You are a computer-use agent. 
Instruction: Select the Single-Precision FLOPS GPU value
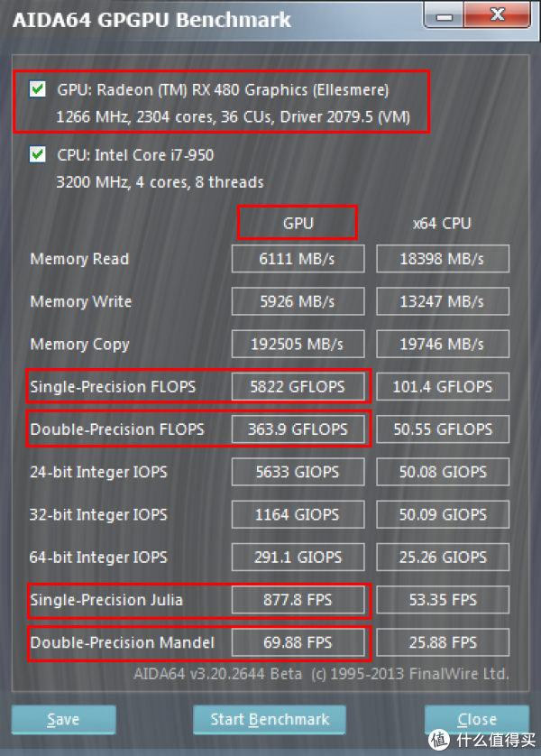click(298, 386)
